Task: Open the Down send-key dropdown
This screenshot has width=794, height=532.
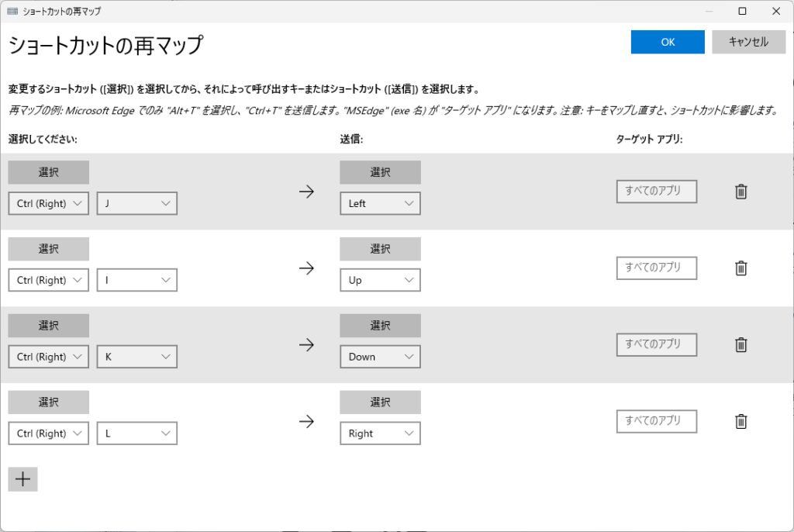Action: [380, 357]
